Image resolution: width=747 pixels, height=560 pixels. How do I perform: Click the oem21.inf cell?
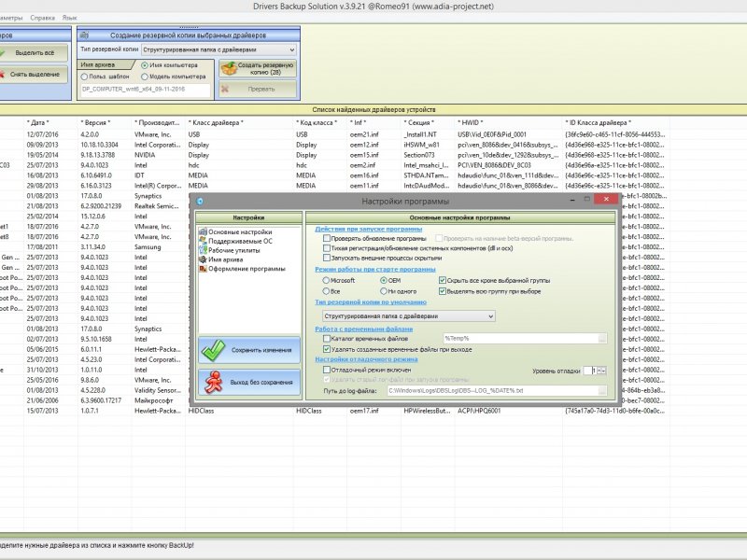coord(364,134)
